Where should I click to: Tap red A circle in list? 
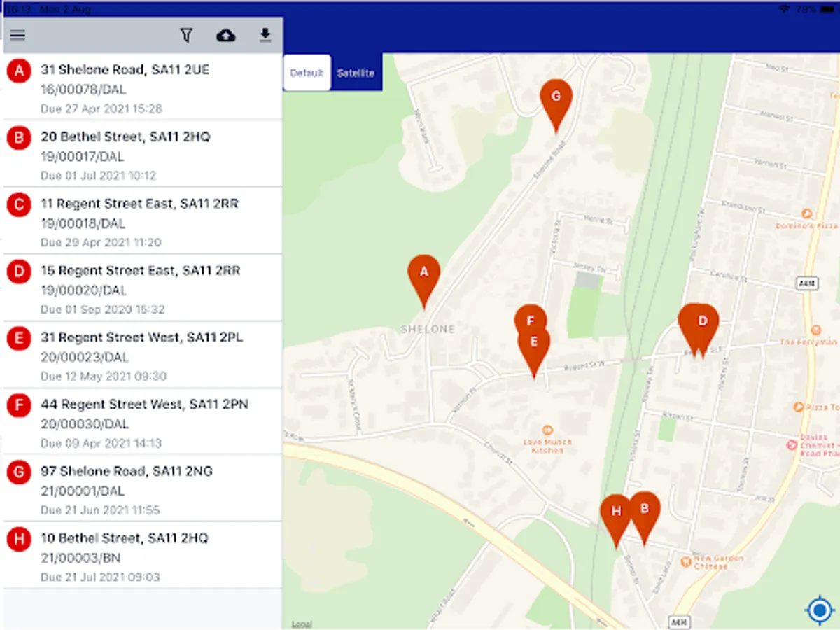click(19, 71)
